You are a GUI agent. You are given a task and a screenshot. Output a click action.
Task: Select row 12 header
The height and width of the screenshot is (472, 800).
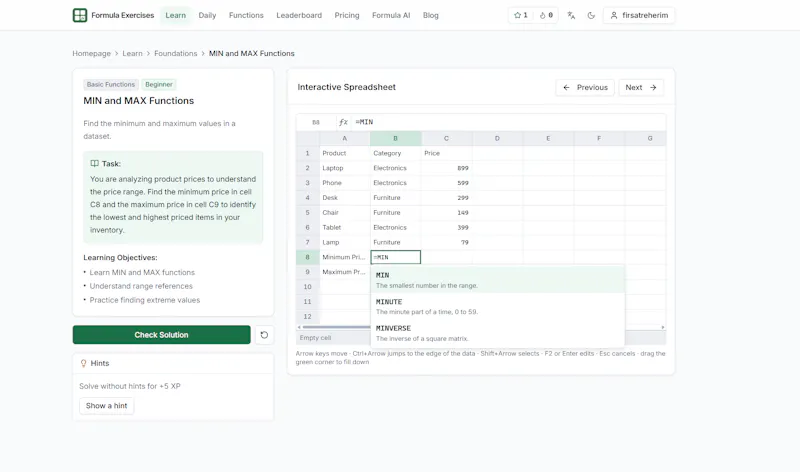pyautogui.click(x=308, y=316)
